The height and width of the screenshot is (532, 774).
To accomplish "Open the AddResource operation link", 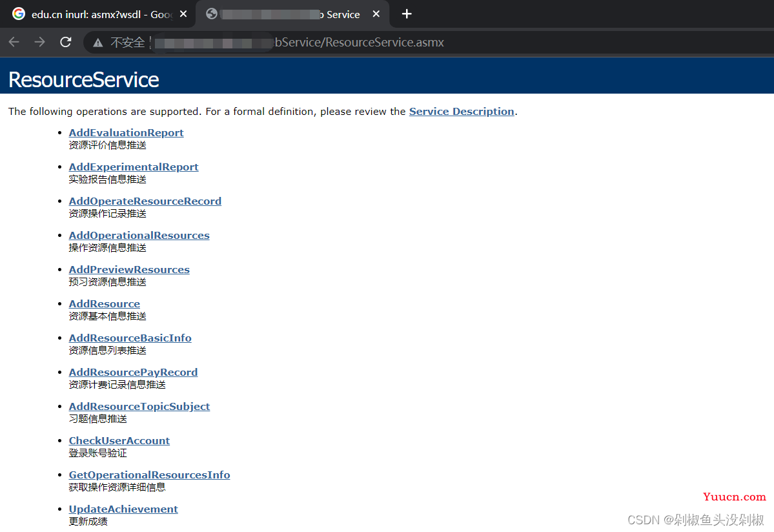I will (x=105, y=304).
